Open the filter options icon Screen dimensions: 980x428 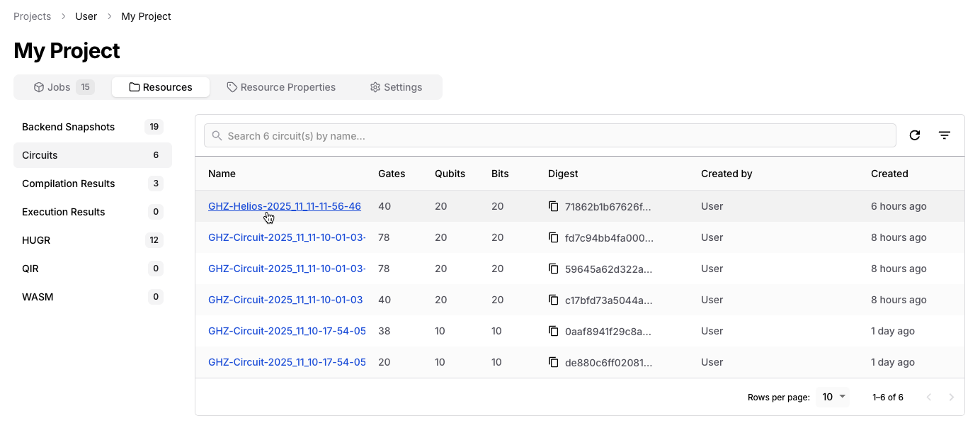point(944,135)
